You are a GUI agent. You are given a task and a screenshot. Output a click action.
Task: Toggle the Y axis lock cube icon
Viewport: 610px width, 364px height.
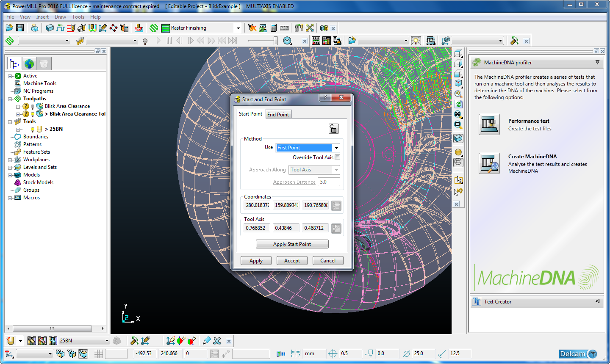point(72,353)
